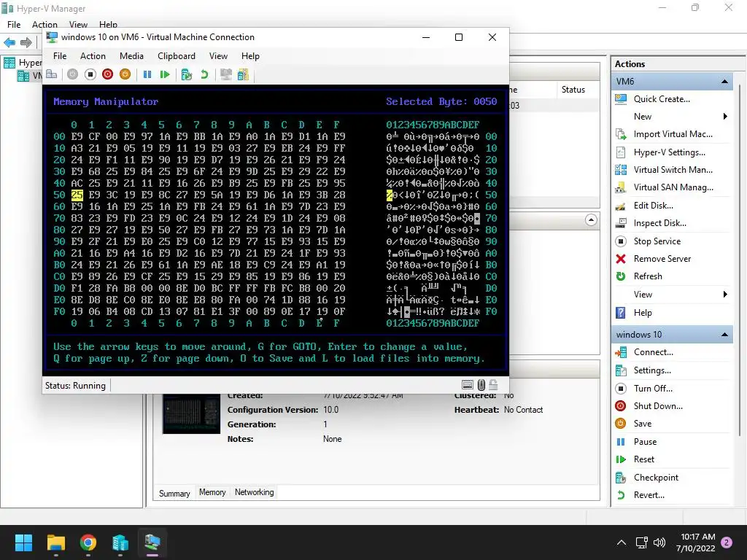Pause the VM using the toolbar pause icon

pos(147,74)
